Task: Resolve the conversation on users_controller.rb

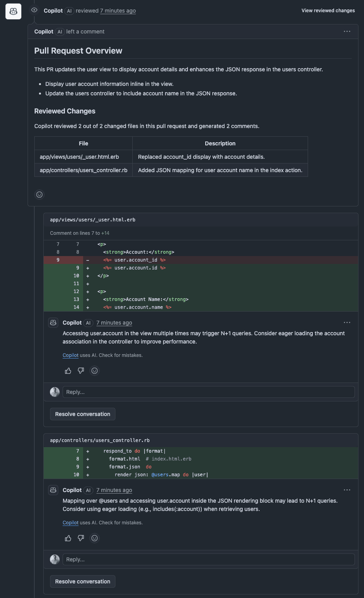Action: pos(83,581)
